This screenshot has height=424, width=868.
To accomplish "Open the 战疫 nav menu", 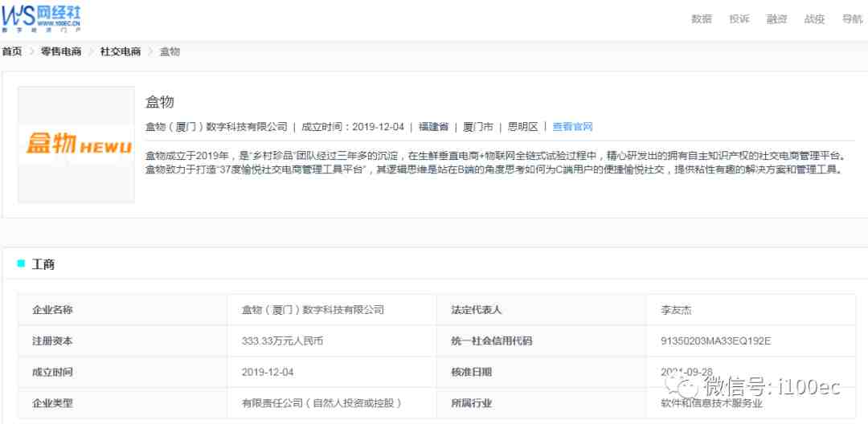I will click(814, 18).
